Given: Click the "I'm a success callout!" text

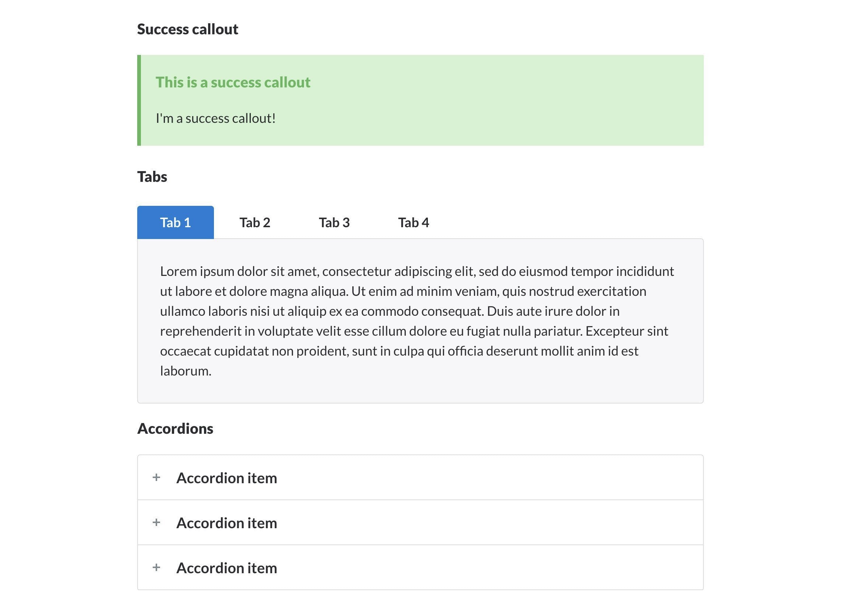Looking at the screenshot, I should pos(215,118).
